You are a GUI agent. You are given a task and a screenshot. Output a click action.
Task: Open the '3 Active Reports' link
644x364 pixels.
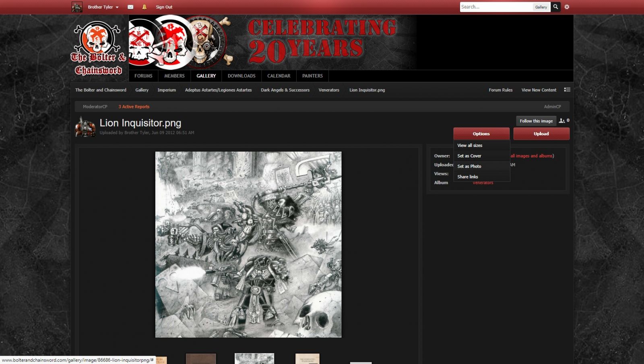coord(134,107)
